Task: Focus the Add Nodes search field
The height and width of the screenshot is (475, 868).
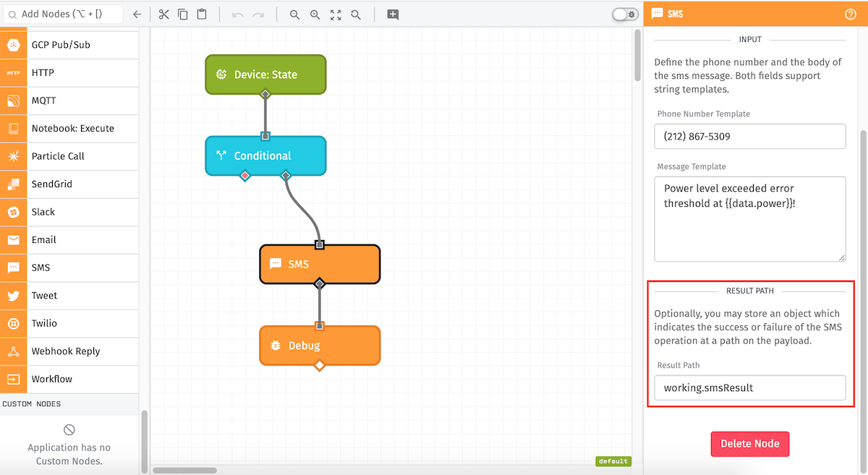Action: (63, 14)
